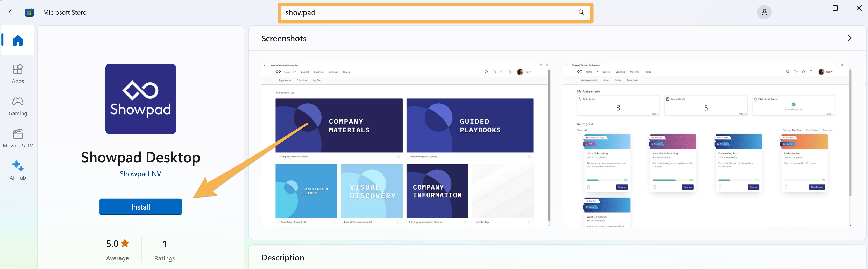Viewport: 868px width, 269px height.
Task: Minimize the Microsoft Store window
Action: tap(812, 8)
